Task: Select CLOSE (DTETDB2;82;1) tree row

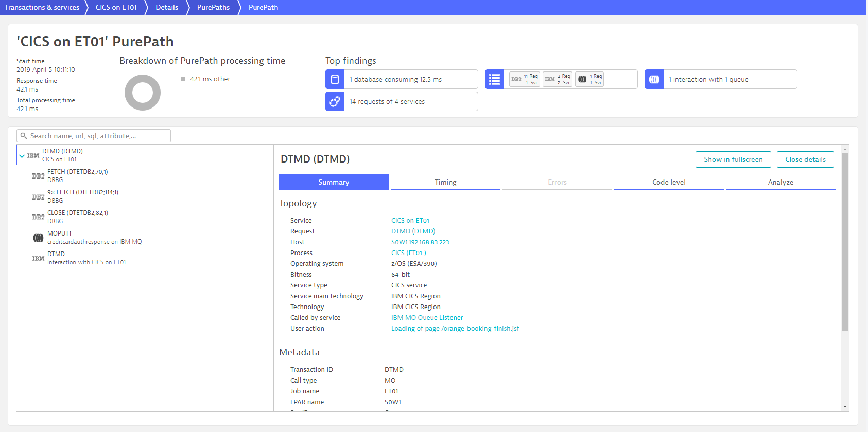Action: tap(145, 217)
